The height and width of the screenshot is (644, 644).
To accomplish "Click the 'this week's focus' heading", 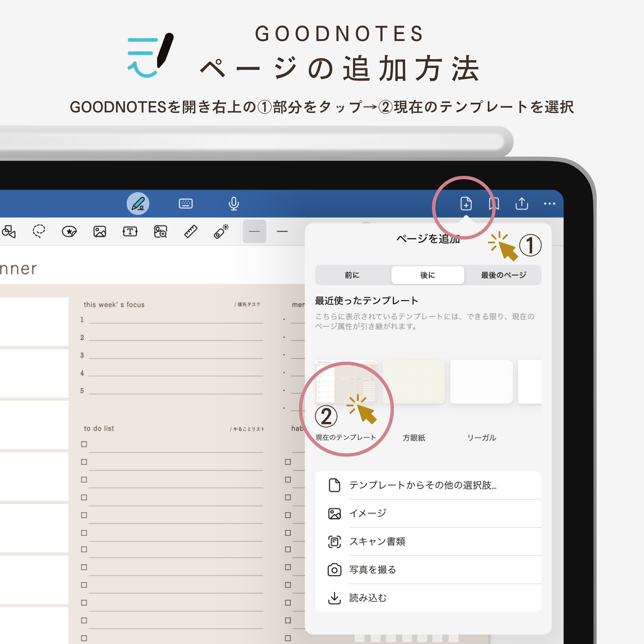I will 114,304.
